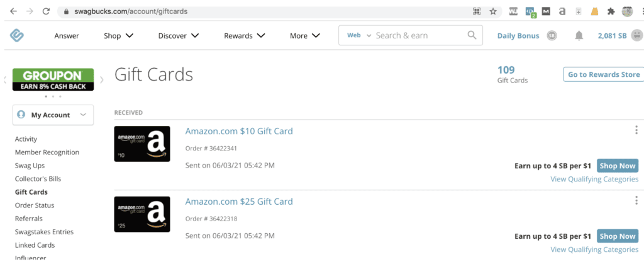Open options menu for $25 gift card
This screenshot has height=264, width=644.
click(637, 201)
